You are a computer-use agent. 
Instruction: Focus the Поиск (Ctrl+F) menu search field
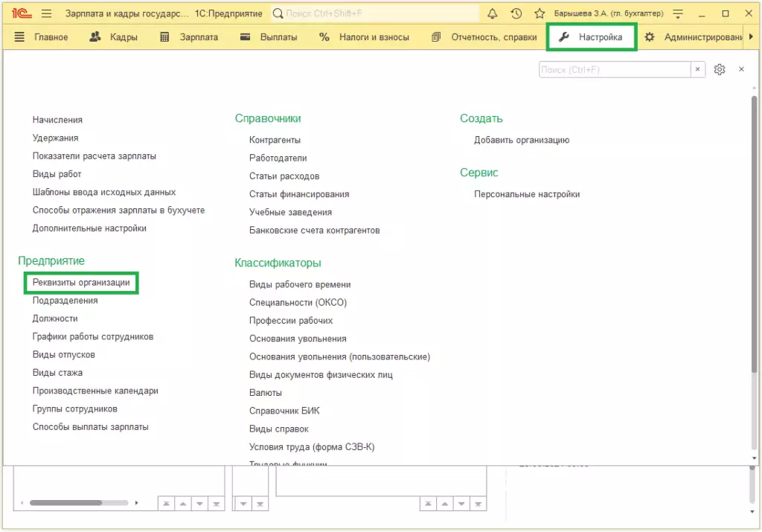pos(615,69)
